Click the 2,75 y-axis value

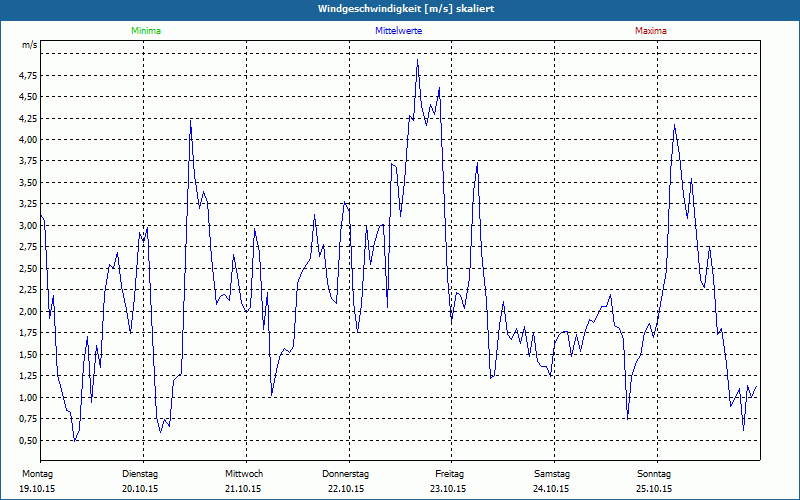click(x=29, y=247)
